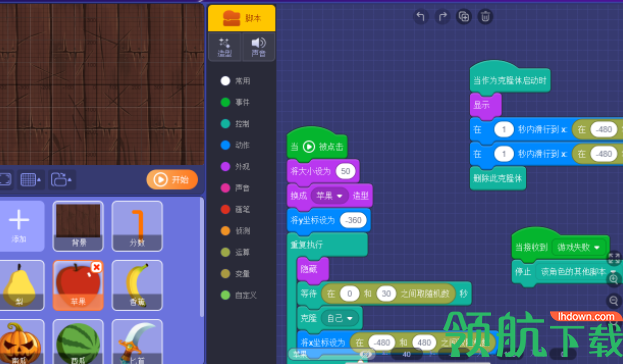The width and height of the screenshot is (623, 364).
Task: Redo the undone action
Action: [x=443, y=17]
